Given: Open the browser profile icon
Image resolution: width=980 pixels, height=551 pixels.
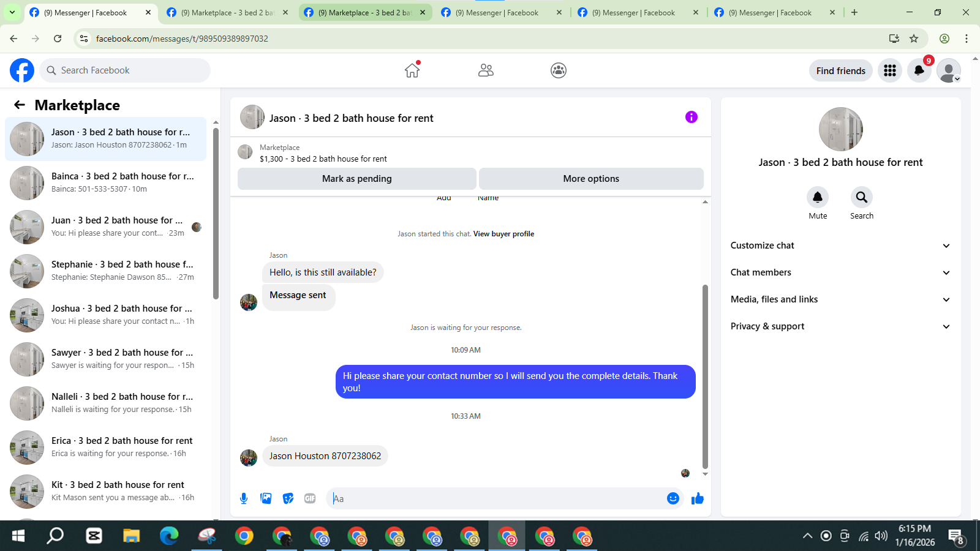Looking at the screenshot, I should tap(944, 39).
